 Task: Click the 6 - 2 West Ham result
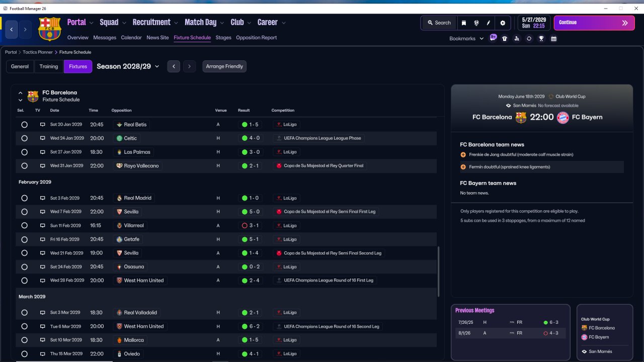pos(251,326)
